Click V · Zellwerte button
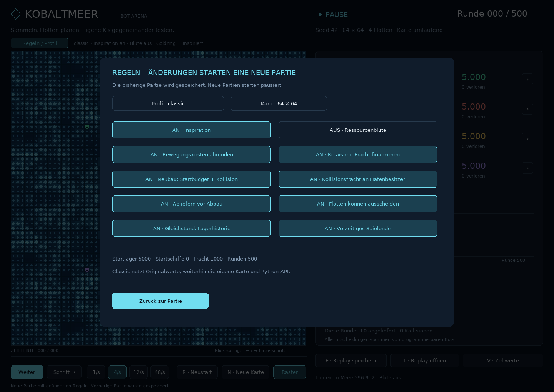The image size is (554, 392). 503,360
